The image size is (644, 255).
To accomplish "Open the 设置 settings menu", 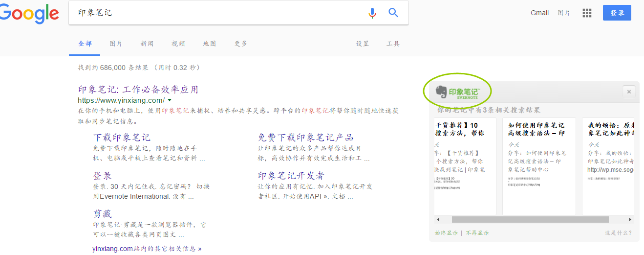I will [x=363, y=44].
